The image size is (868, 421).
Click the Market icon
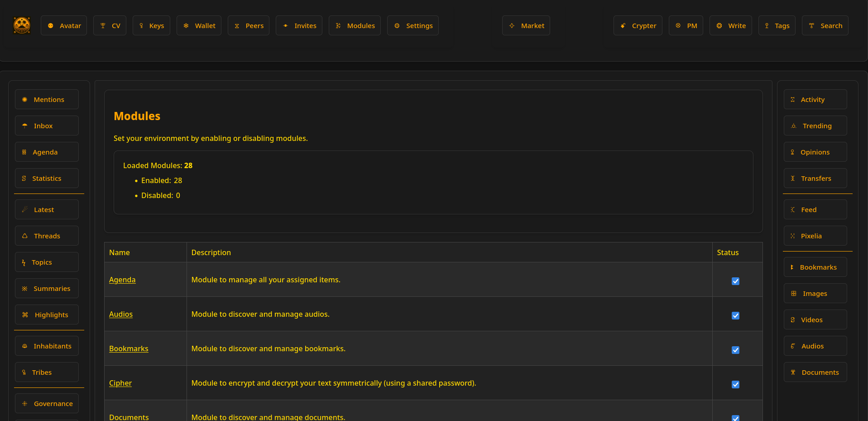(x=512, y=26)
